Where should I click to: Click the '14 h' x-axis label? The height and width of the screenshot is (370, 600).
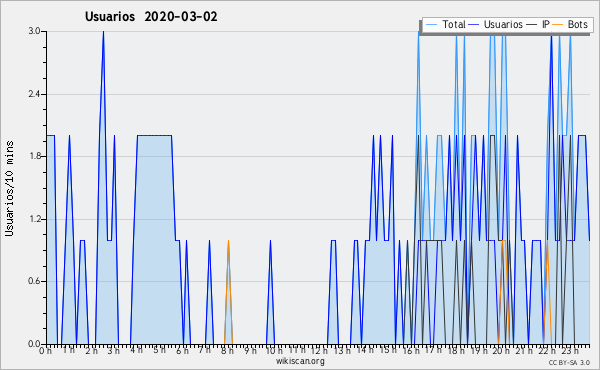pyautogui.click(x=365, y=350)
